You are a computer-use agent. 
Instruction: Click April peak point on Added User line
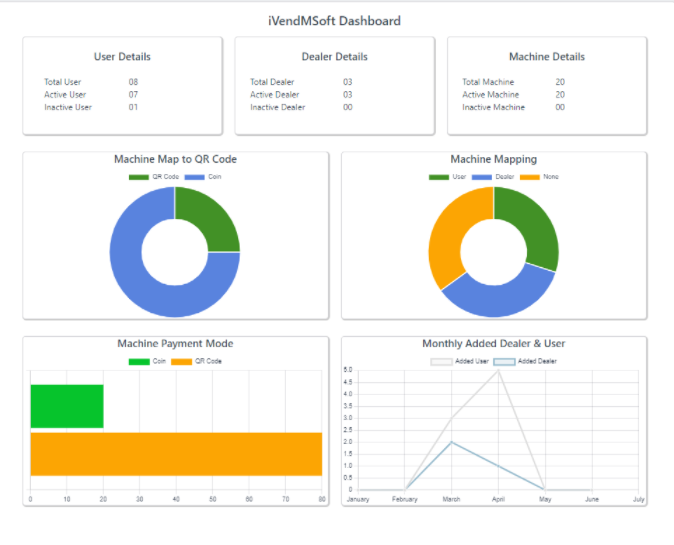(498, 370)
